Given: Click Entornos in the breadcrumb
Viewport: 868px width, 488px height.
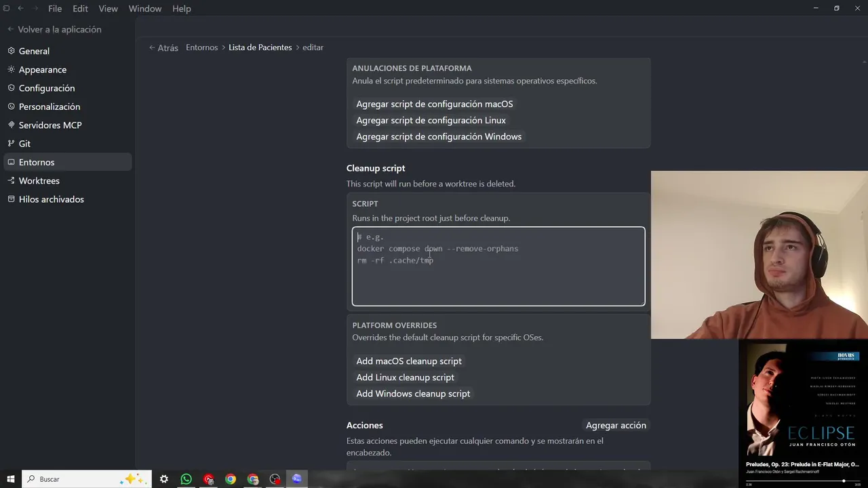Looking at the screenshot, I should 202,47.
